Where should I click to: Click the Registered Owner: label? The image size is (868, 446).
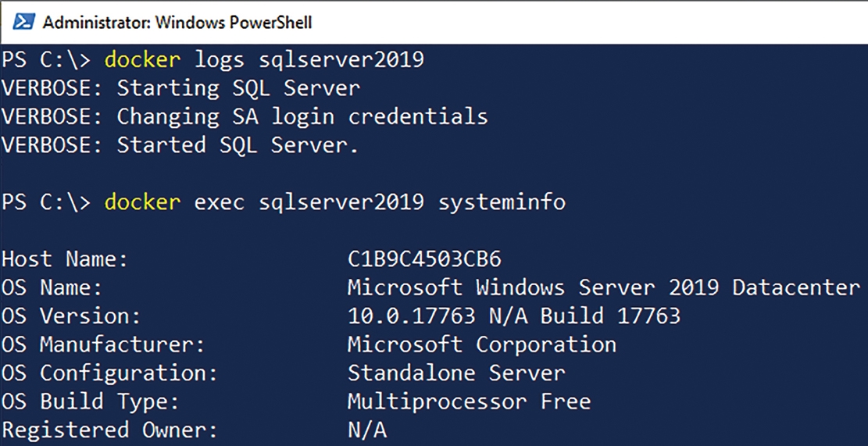[109, 430]
